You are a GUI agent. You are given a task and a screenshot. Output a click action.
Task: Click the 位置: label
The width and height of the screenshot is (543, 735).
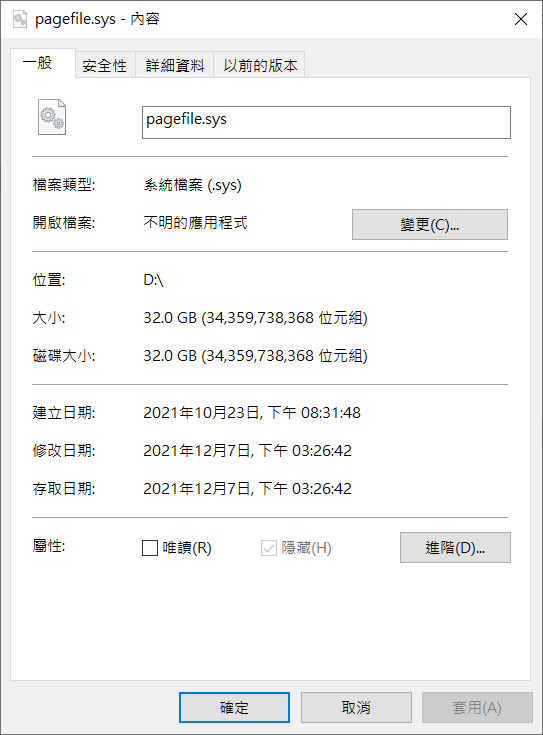tap(49, 280)
